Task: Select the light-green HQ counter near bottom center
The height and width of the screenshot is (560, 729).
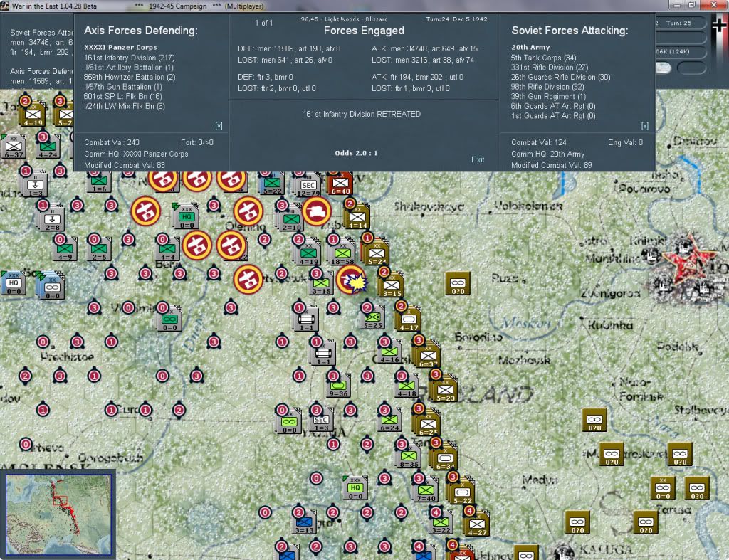Action: click(355, 490)
